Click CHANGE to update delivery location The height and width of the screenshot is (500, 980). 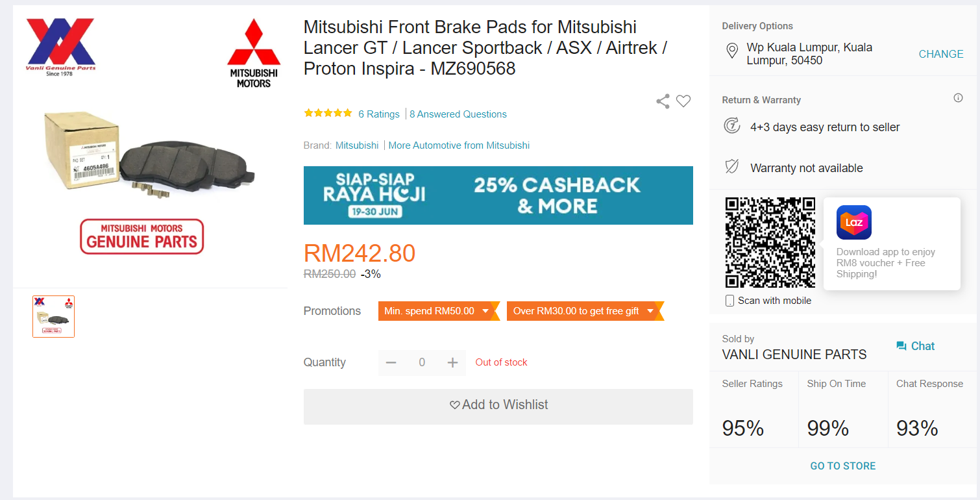940,54
